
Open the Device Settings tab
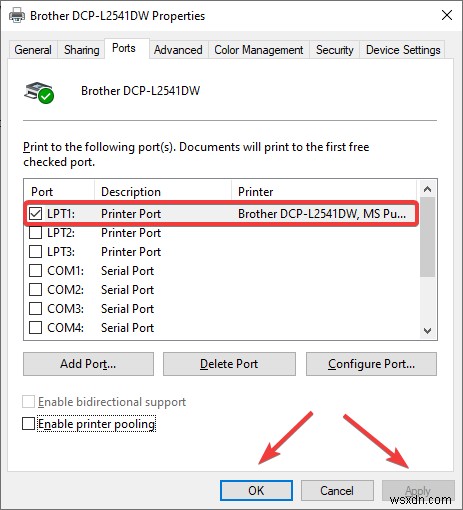pos(403,50)
